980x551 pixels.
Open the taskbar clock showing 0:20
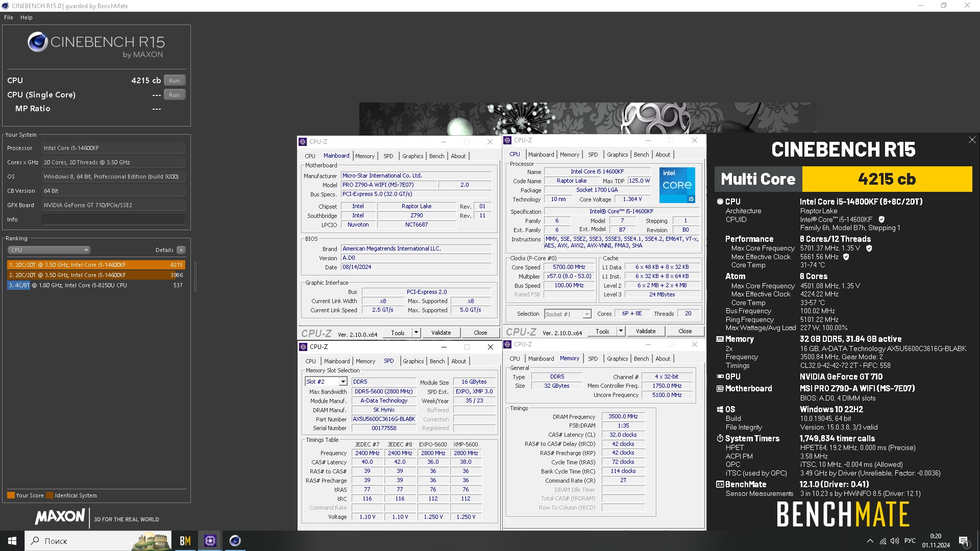tap(936, 541)
